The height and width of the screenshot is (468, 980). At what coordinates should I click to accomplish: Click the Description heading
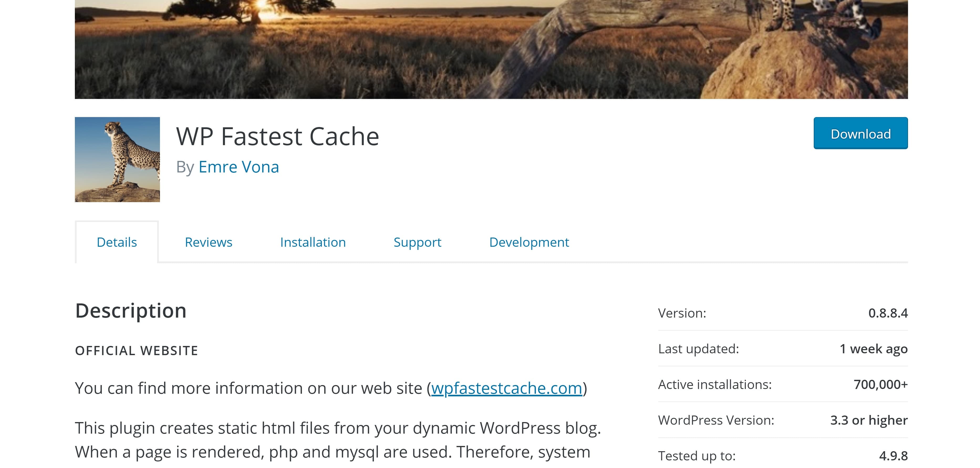(x=131, y=311)
